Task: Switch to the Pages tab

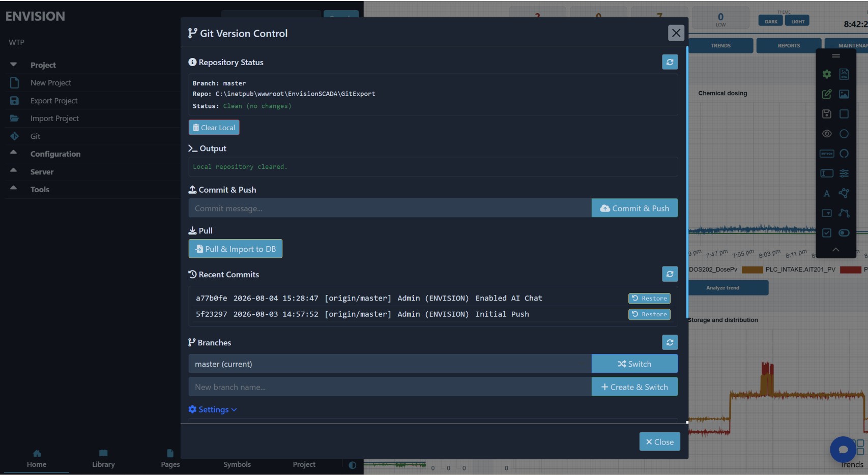Action: point(170,459)
